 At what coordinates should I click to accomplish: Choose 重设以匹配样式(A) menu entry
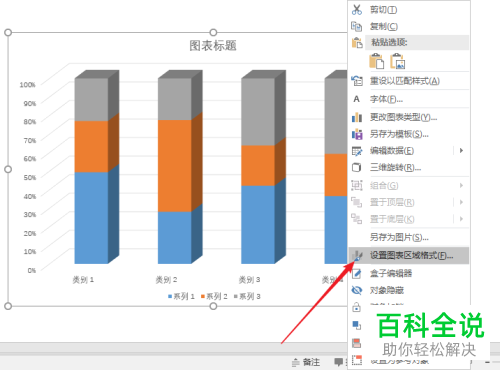(x=405, y=81)
